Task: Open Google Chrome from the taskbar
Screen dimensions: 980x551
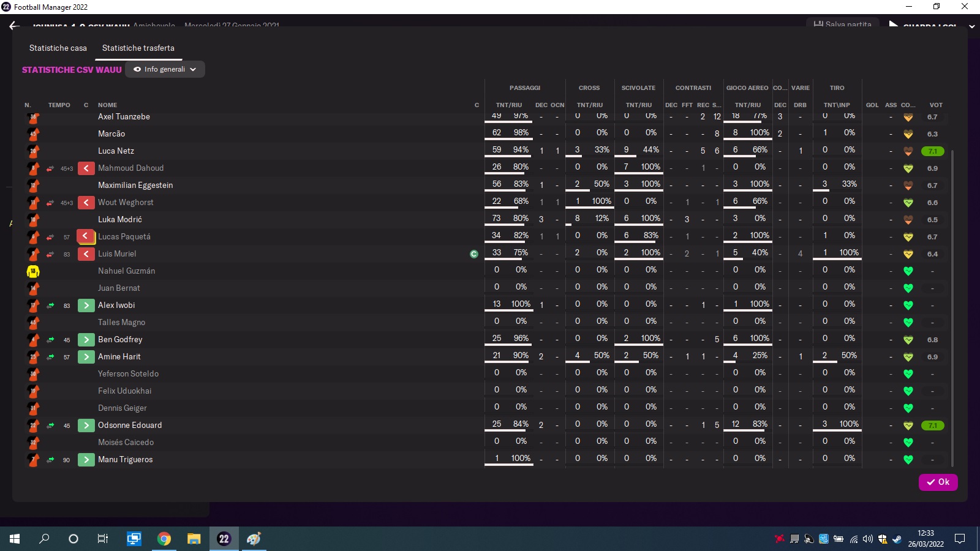Action: coord(164,539)
